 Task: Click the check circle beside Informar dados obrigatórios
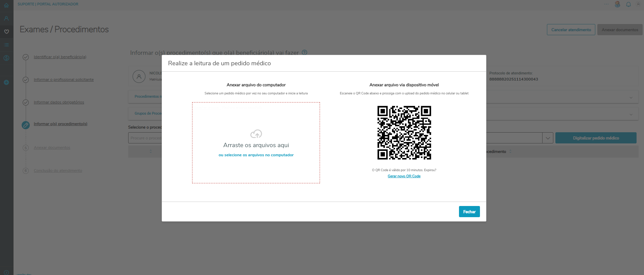click(x=26, y=102)
